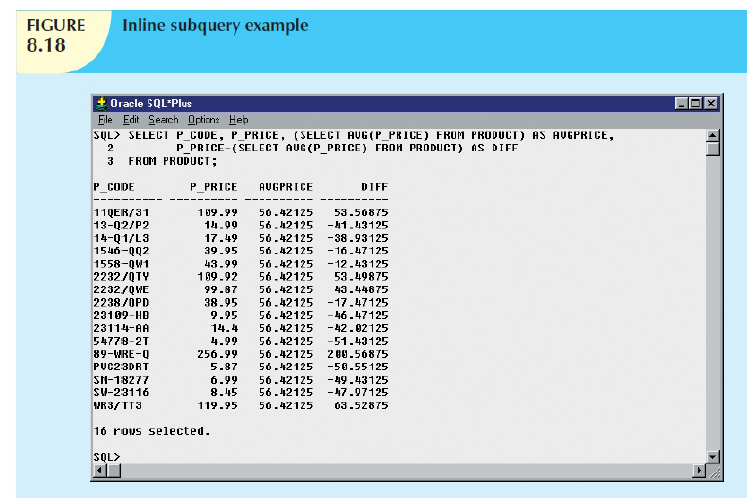Screen dimensions: 747x498
Task: Click the horizontal scrollbar right arrow
Action: 699,471
